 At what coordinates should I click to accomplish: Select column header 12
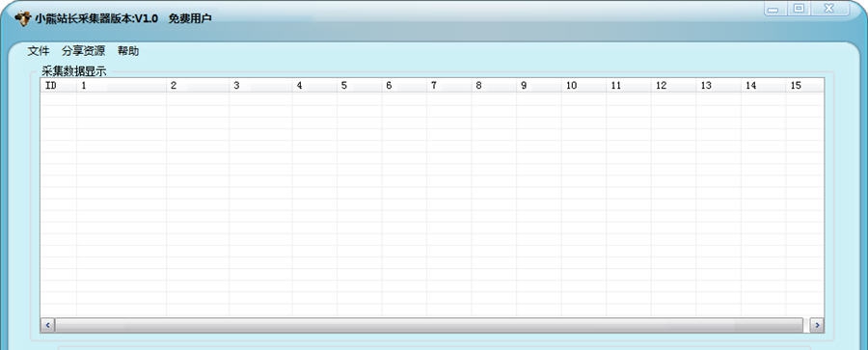tap(673, 85)
